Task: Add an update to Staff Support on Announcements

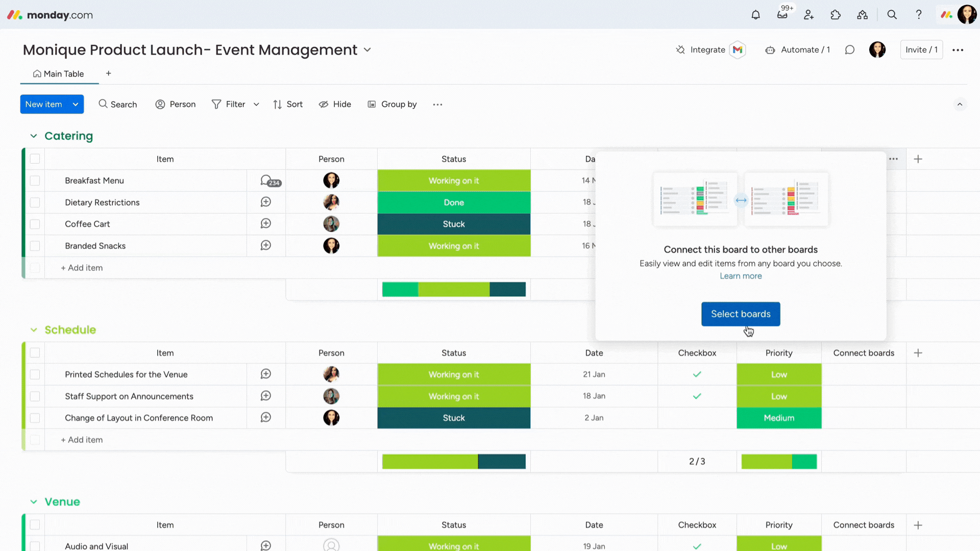Action: (x=266, y=396)
